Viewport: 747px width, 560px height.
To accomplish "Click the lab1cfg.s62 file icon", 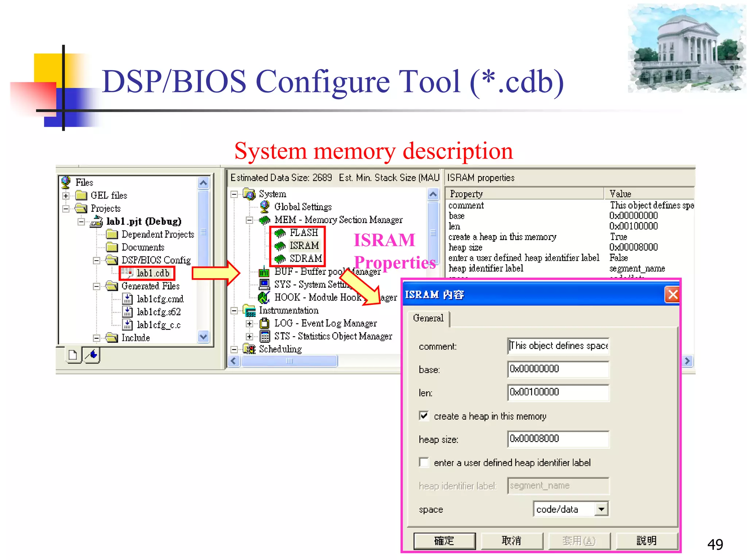I will pyautogui.click(x=127, y=312).
